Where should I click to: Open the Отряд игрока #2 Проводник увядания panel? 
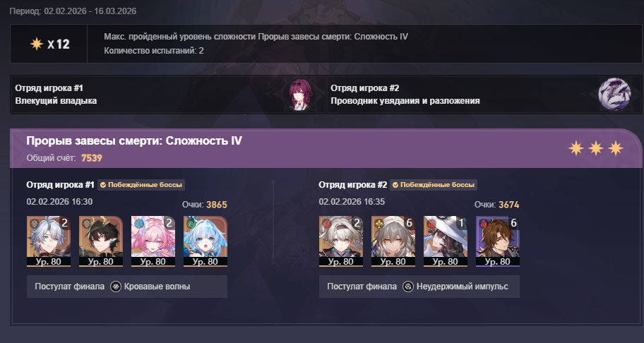484,95
